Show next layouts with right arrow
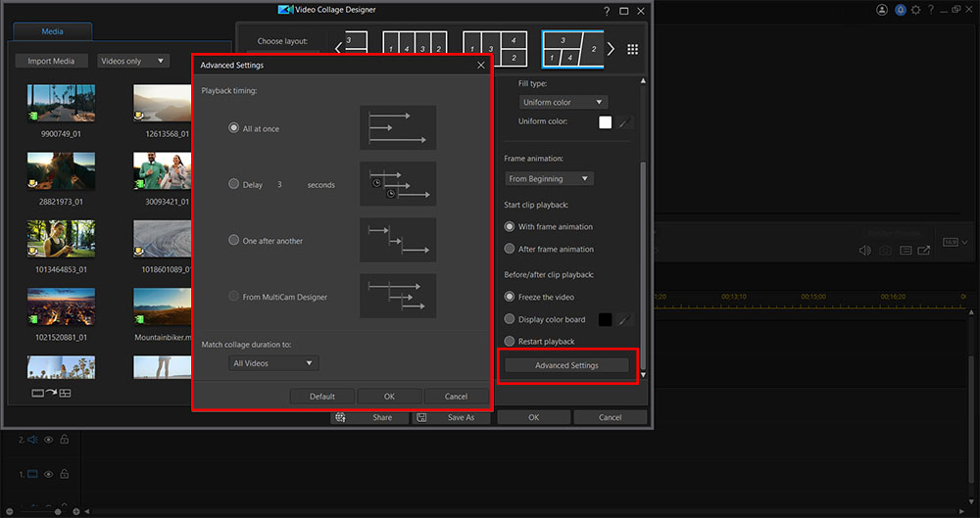The image size is (980, 518). click(x=612, y=49)
